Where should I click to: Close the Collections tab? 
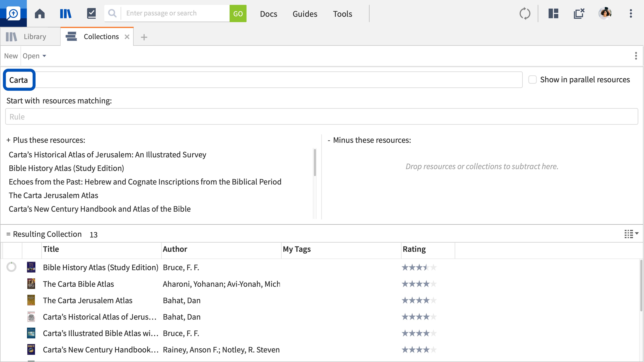(x=127, y=37)
